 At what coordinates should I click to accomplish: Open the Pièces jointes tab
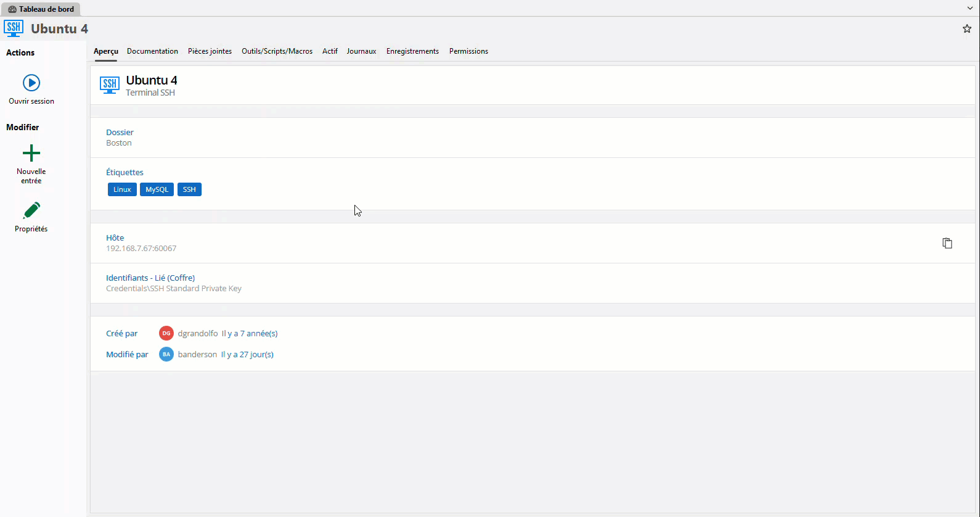click(210, 51)
